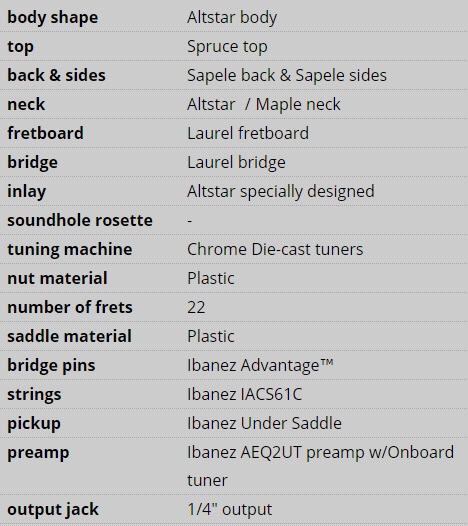
Task: Click the 'Altstar / Maple neck' value
Action: coord(264,104)
